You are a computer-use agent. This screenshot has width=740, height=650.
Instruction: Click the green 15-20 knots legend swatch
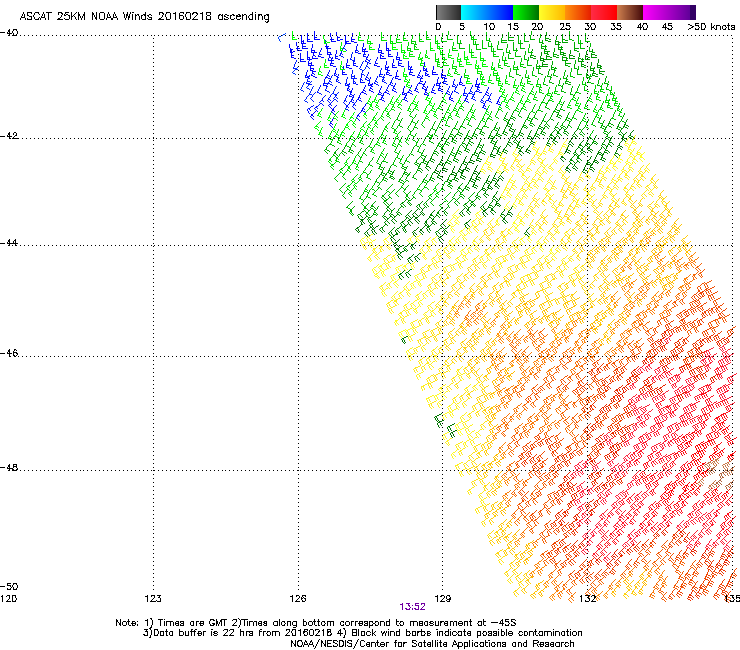point(526,12)
